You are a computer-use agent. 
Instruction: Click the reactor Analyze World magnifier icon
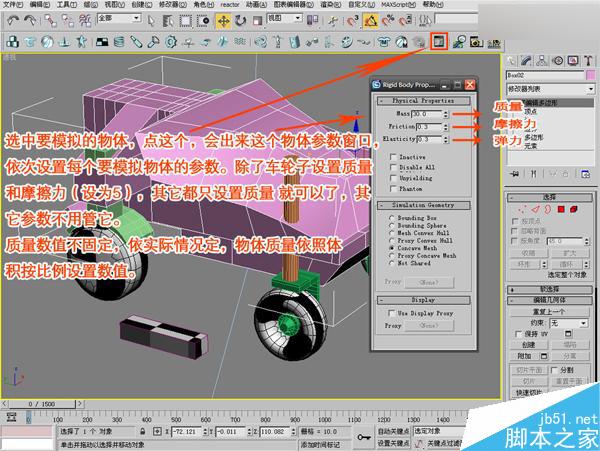point(459,42)
